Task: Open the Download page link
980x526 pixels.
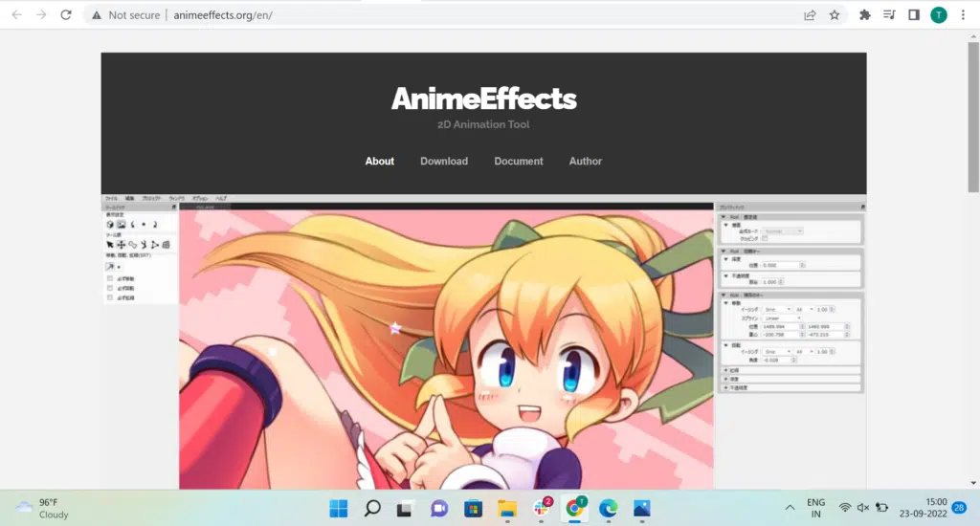Action: (x=444, y=162)
